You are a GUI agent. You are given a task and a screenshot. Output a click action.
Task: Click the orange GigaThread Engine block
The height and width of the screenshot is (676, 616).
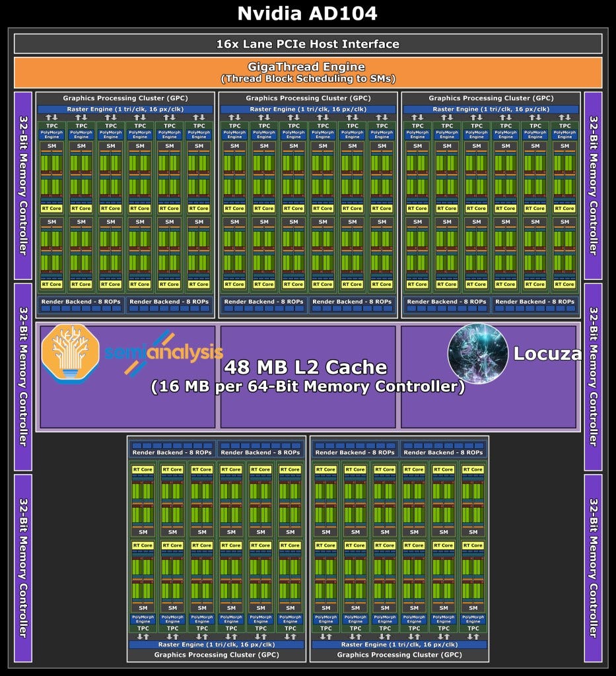pos(308,73)
